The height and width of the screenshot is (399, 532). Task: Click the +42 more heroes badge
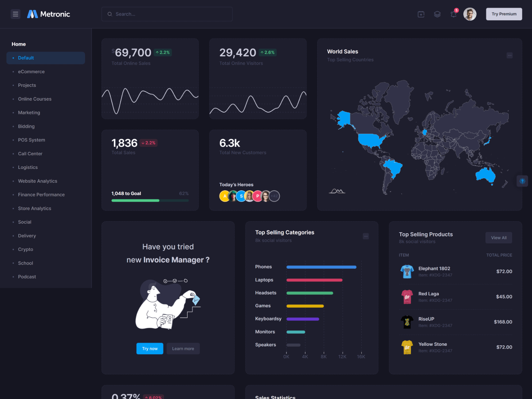point(274,196)
